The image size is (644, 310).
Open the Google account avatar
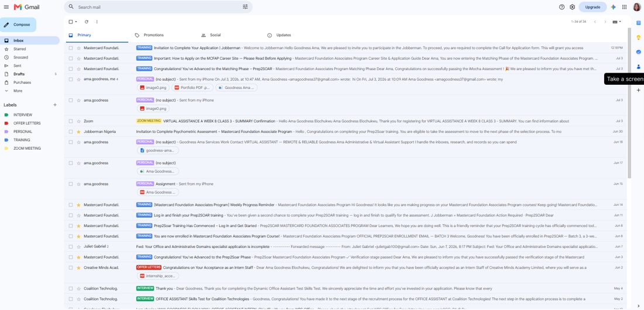click(636, 7)
